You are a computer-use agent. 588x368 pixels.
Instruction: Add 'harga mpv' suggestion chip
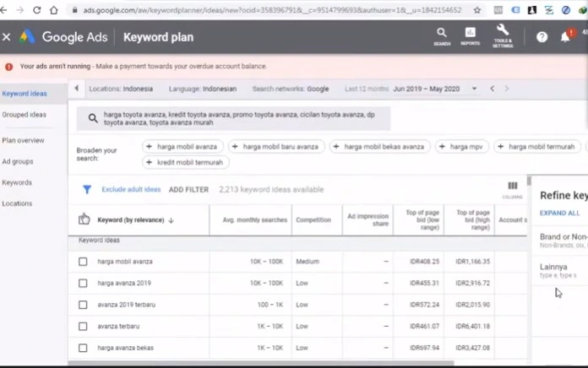click(x=462, y=147)
